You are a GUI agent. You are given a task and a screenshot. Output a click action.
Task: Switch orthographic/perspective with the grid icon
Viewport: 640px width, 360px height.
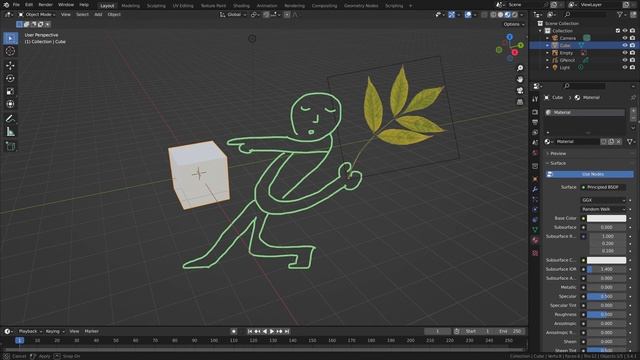[x=520, y=102]
